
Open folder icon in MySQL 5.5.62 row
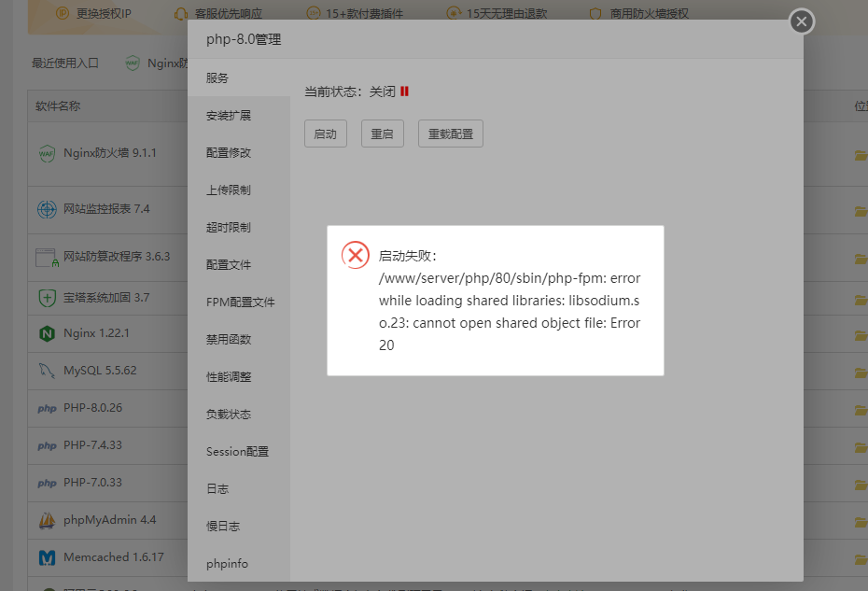pos(861,373)
